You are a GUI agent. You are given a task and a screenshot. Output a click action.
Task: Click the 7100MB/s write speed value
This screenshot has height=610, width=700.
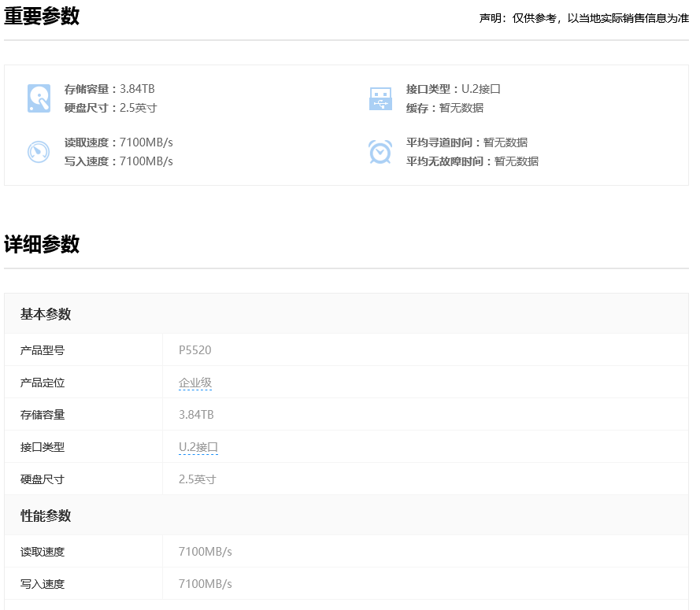coord(206,584)
